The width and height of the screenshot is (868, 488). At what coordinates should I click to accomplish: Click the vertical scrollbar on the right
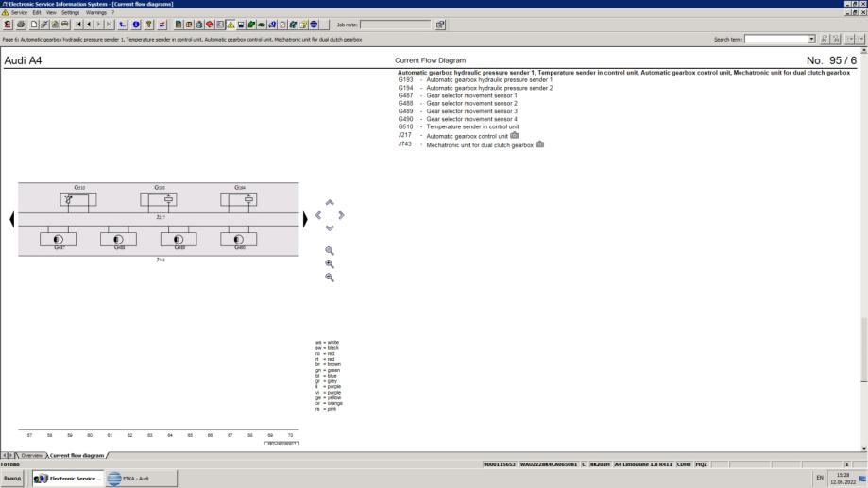863,349
